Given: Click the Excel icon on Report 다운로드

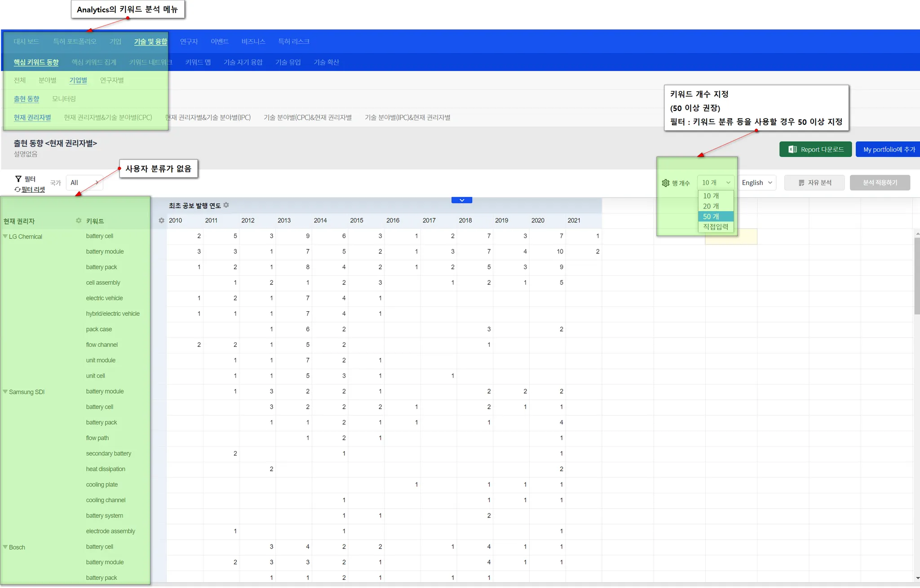Looking at the screenshot, I should coord(792,150).
